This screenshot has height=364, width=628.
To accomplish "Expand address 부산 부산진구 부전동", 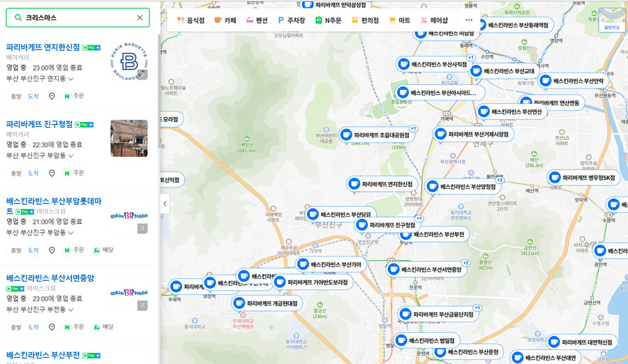I will click(x=40, y=310).
